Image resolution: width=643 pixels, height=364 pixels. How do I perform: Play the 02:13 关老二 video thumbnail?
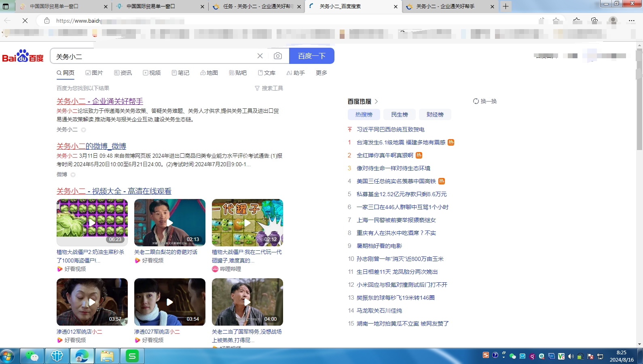pyautogui.click(x=170, y=222)
